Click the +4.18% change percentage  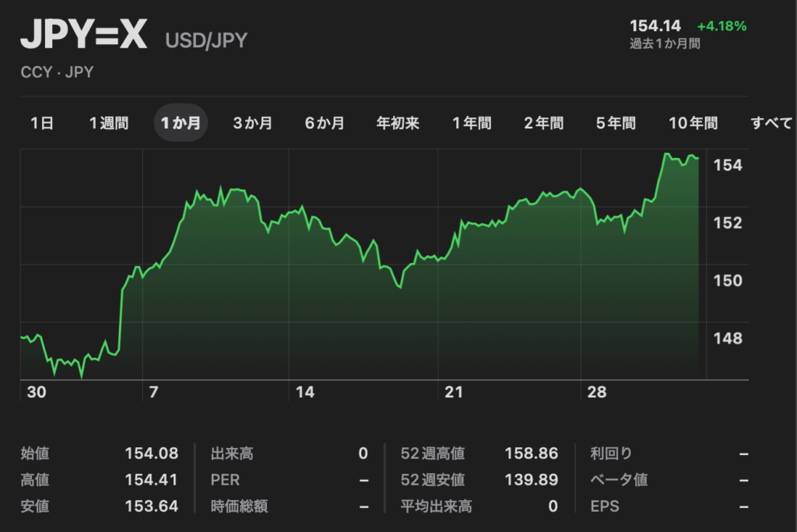pyautogui.click(x=722, y=26)
